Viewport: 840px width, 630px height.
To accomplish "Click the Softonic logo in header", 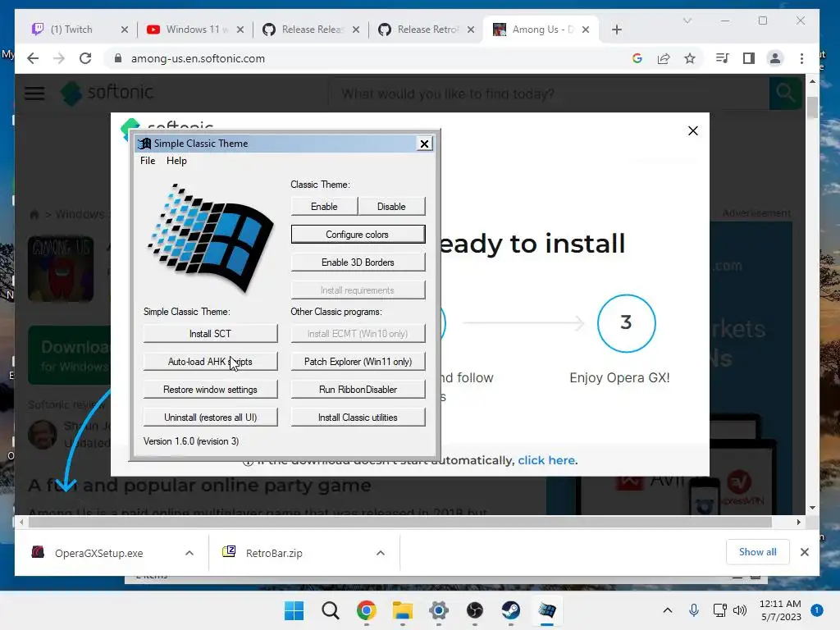I will pos(107,93).
